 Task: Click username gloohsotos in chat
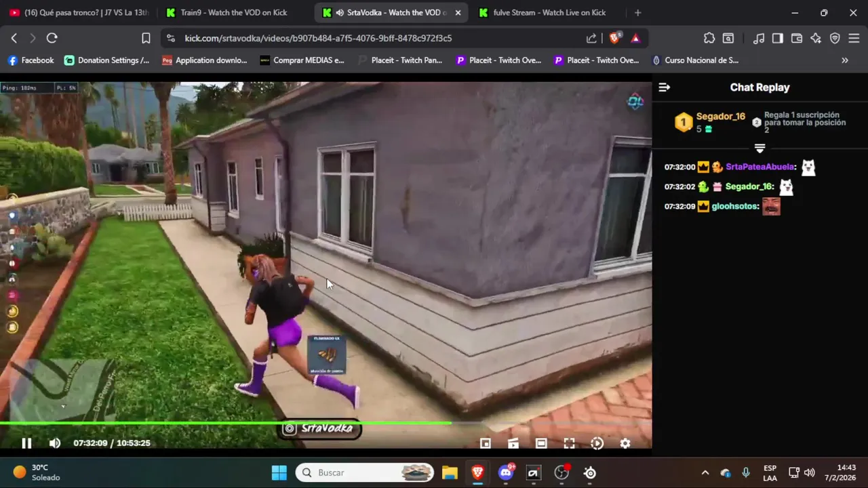(x=734, y=206)
